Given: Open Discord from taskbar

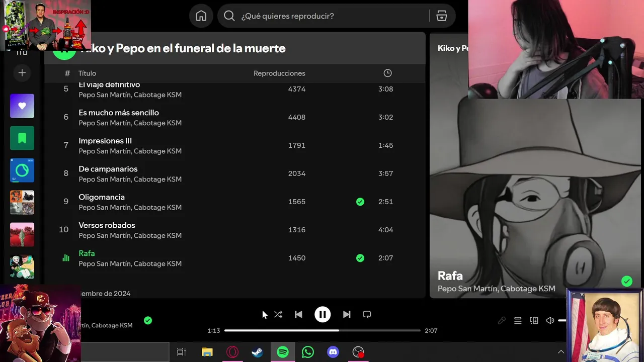Looking at the screenshot, I should [x=333, y=352].
